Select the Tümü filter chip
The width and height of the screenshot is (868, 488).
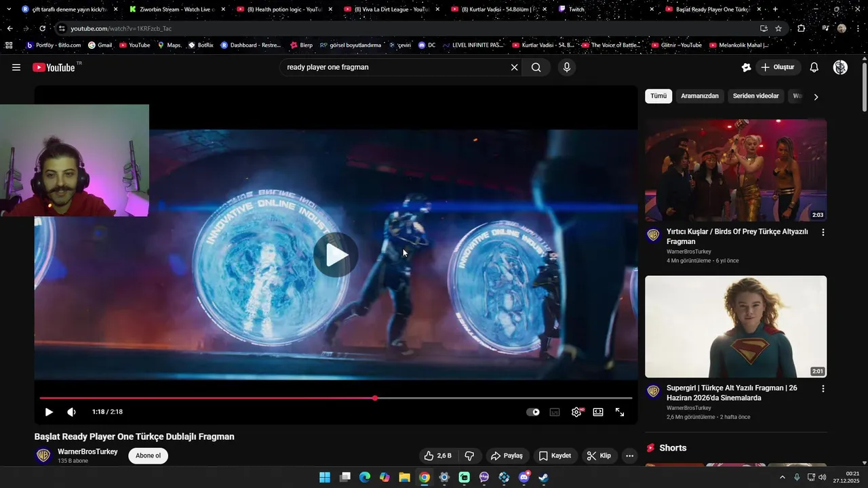coord(658,96)
